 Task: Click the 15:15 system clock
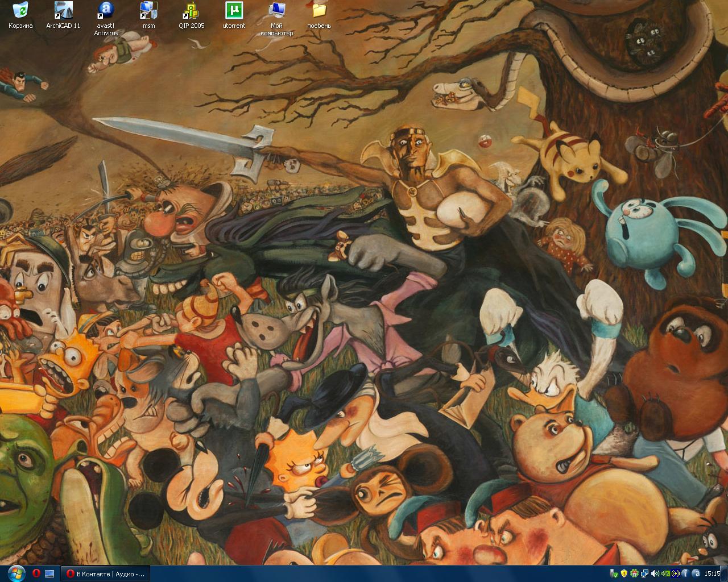point(712,573)
